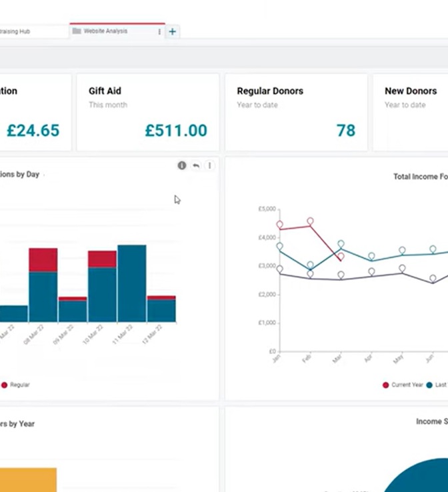This screenshot has height=492, width=448.
Task: Show info for Donations by Day chart
Action: coord(182,165)
